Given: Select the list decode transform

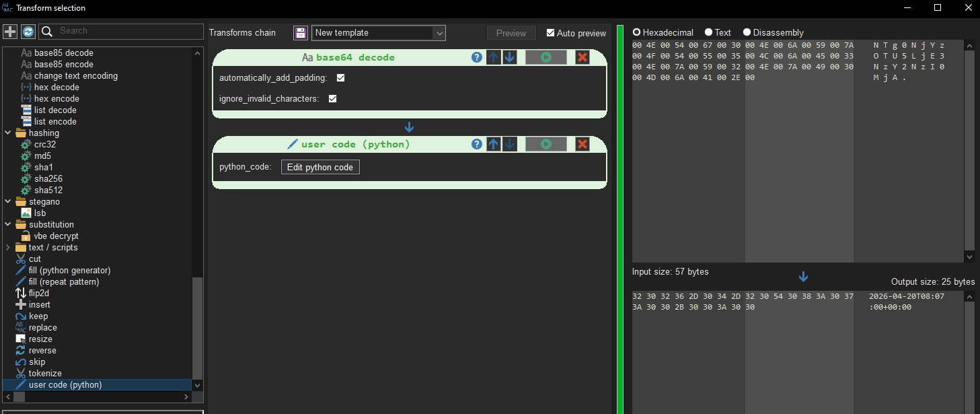Looking at the screenshot, I should coord(55,110).
